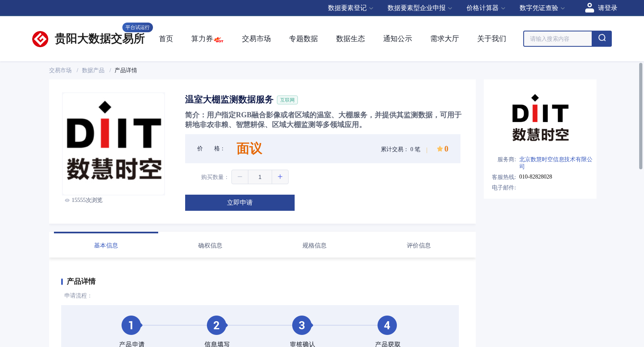Expand the 数据要素型企业申报 dropdown
Viewport: 644px width, 347px height.
tap(420, 8)
